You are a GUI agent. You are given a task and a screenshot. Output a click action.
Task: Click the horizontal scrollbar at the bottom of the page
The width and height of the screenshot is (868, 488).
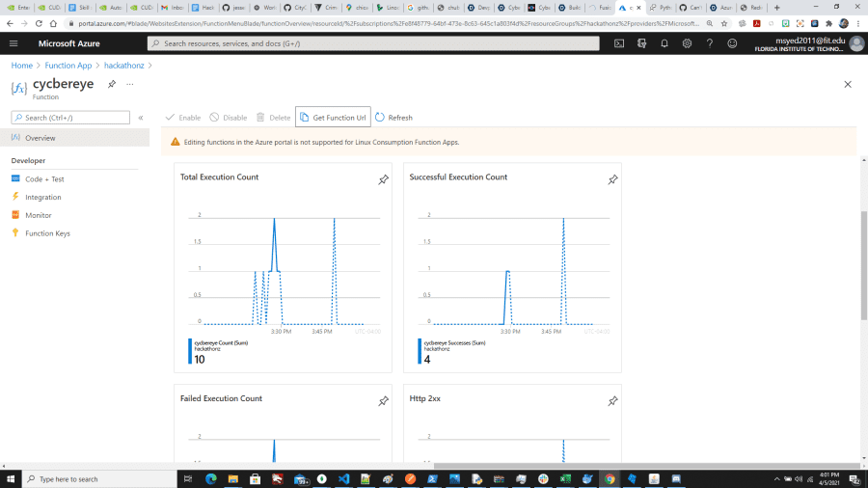(648, 466)
